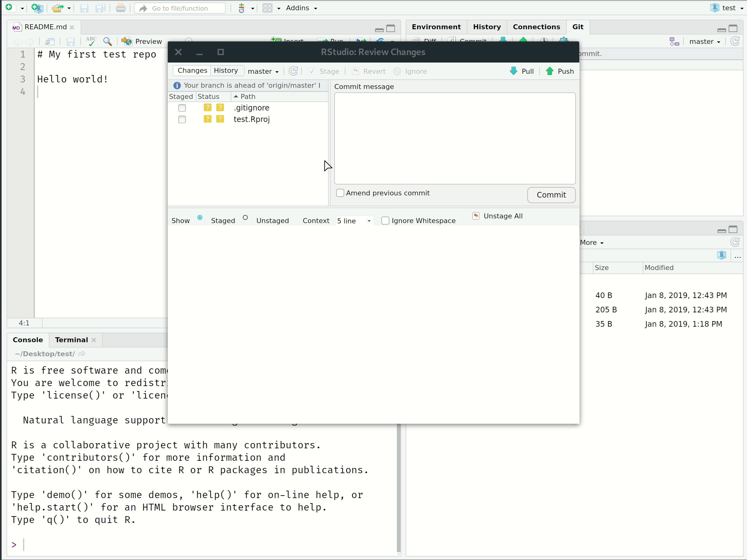Click the Pull arrow icon
Image resolution: width=747 pixels, height=560 pixels.
pyautogui.click(x=513, y=71)
